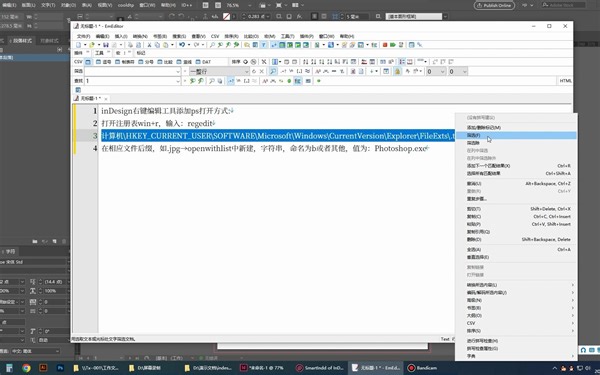Close the 无标题-1 document tab
Image resolution: width=600 pixels, height=375 pixels.
106,99
